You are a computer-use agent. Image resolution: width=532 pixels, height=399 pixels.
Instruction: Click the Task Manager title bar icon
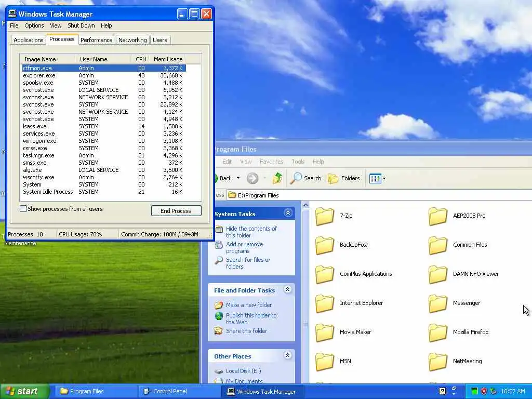[x=12, y=14]
